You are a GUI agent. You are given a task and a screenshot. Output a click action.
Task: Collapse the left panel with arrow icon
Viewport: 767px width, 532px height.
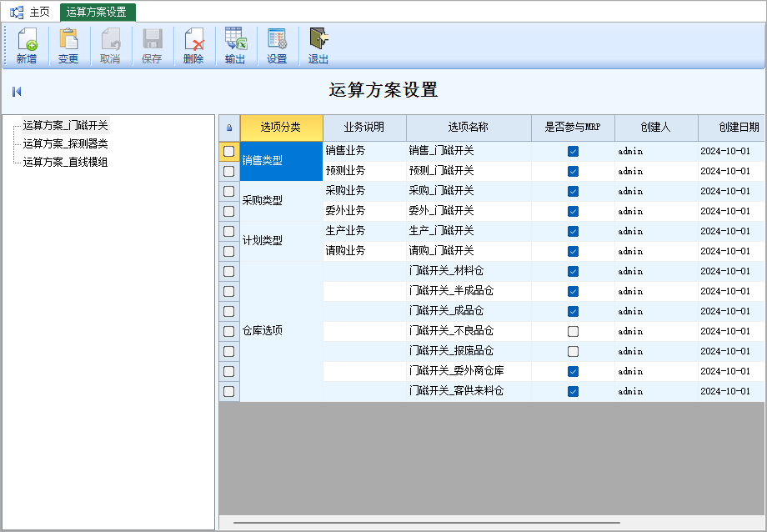[17, 92]
